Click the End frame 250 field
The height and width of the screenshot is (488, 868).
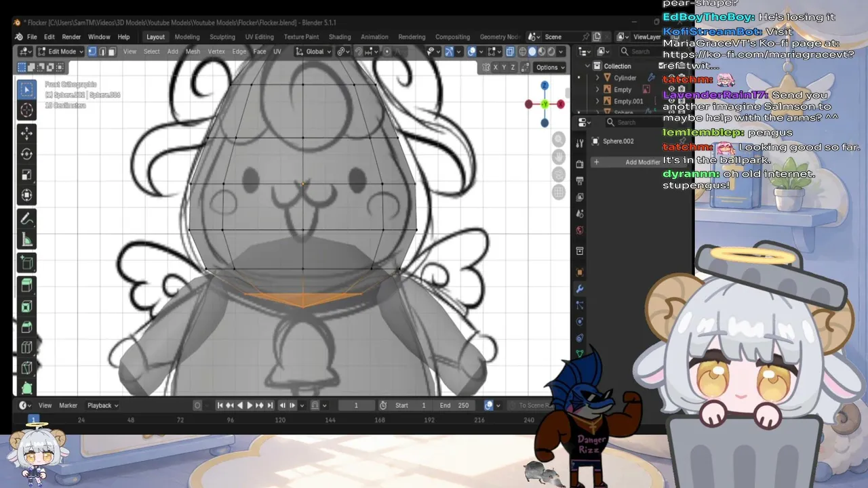[x=454, y=405]
